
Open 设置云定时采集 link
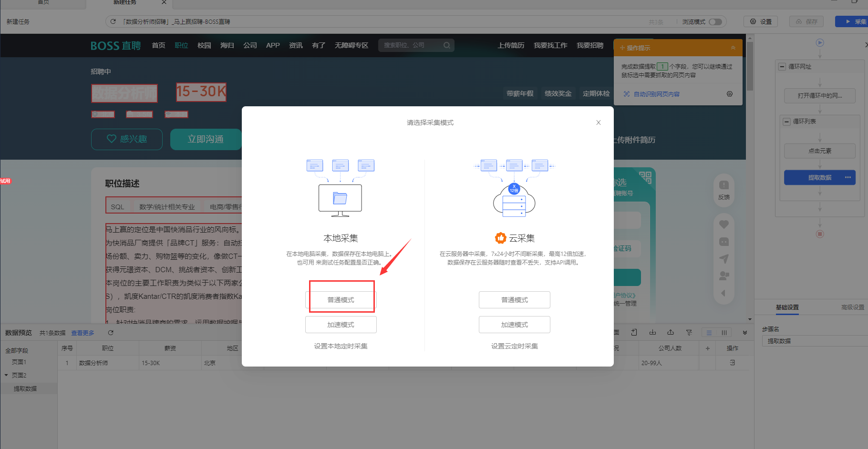[x=514, y=346]
